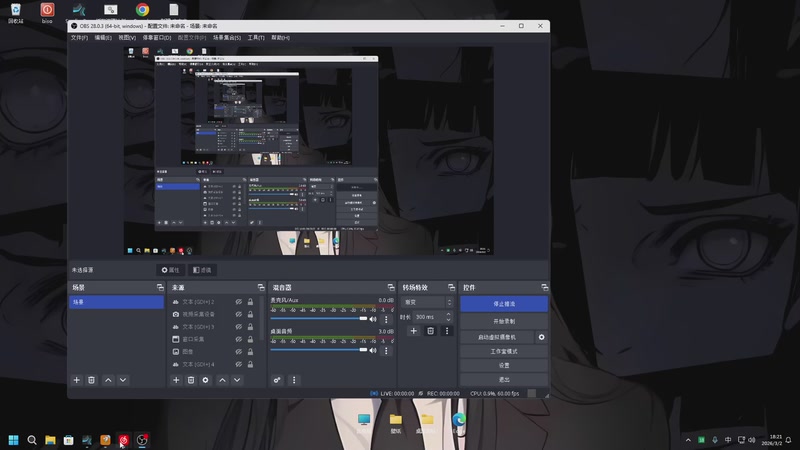800x450 pixels.
Task: Pop out the 场景 dock panel
Action: pyautogui.click(x=160, y=288)
